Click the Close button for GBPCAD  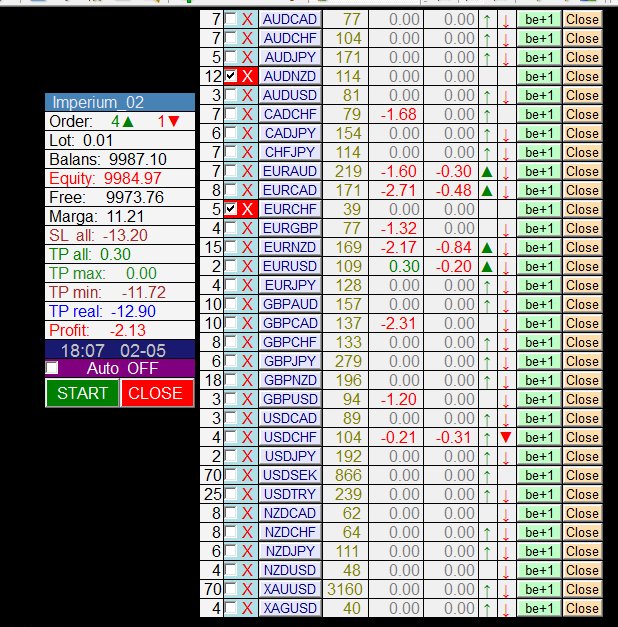582,323
